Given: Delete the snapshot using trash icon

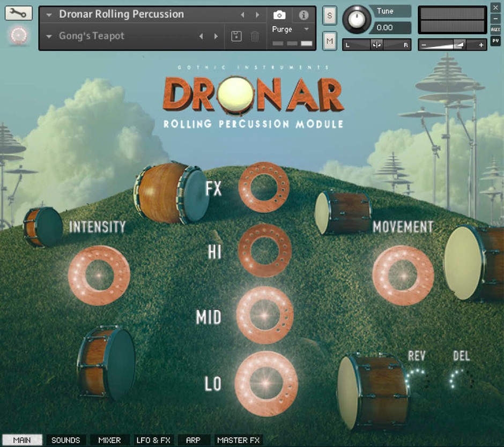Looking at the screenshot, I should (255, 36).
